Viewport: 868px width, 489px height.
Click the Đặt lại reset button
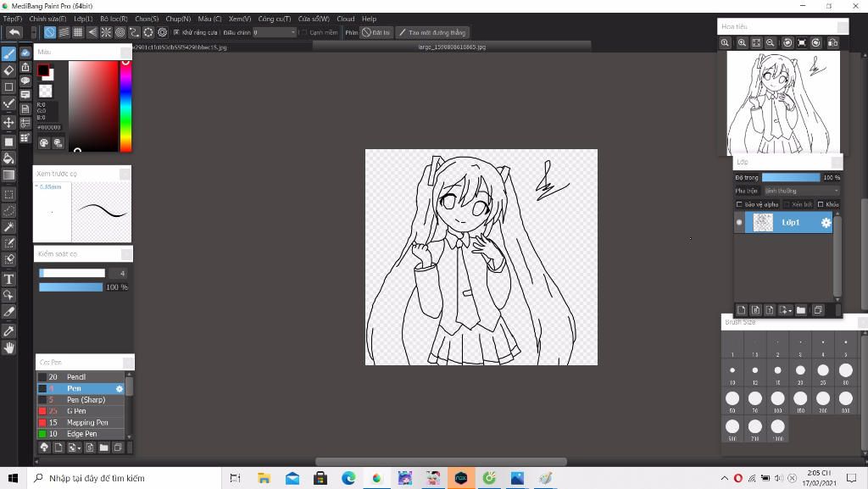pos(376,33)
